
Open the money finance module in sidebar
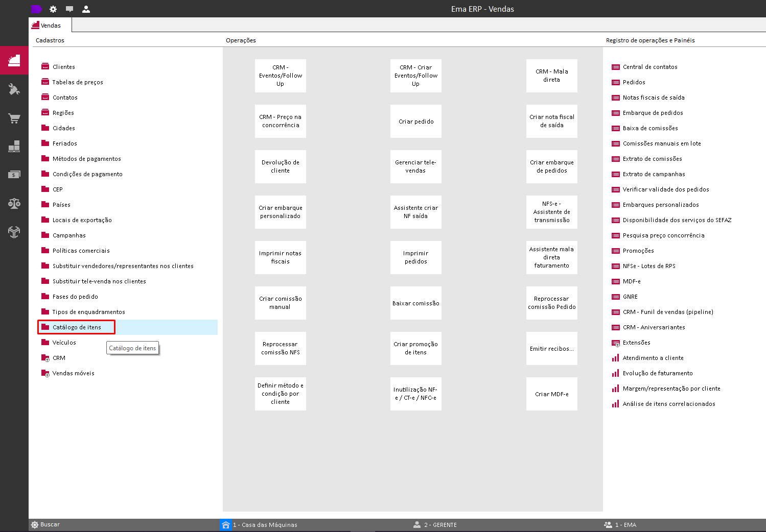pyautogui.click(x=14, y=175)
